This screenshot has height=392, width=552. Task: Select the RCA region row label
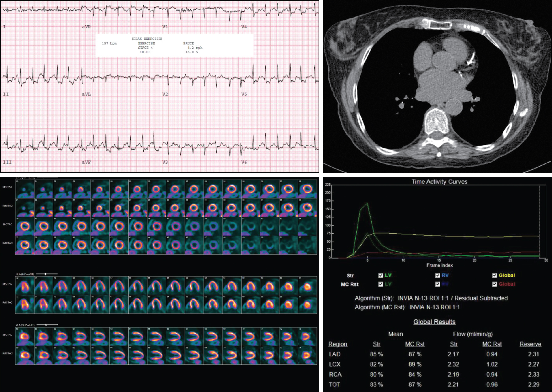coord(335,374)
